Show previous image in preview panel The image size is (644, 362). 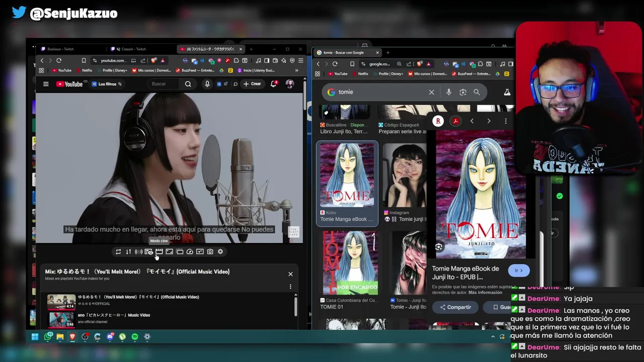click(x=471, y=121)
